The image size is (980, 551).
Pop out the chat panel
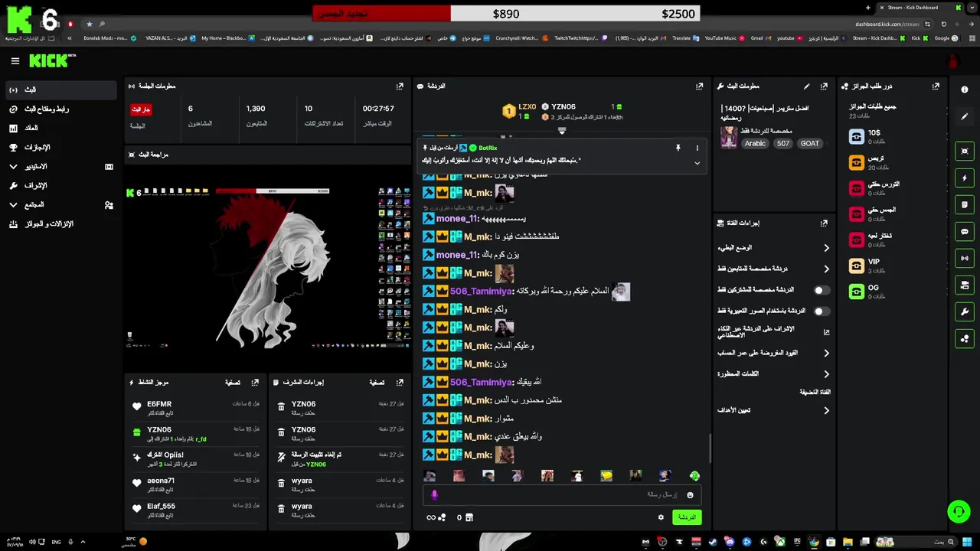tap(699, 86)
